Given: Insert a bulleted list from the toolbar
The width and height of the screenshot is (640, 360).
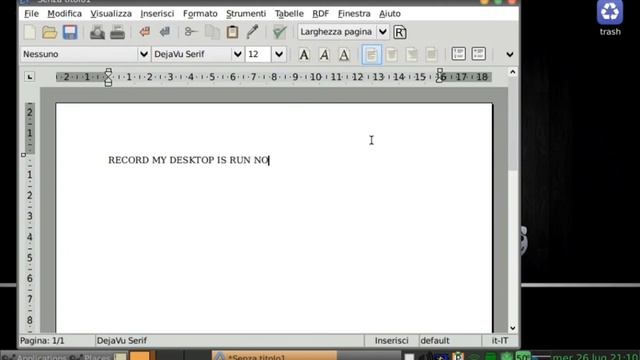Looking at the screenshot, I should 478,54.
